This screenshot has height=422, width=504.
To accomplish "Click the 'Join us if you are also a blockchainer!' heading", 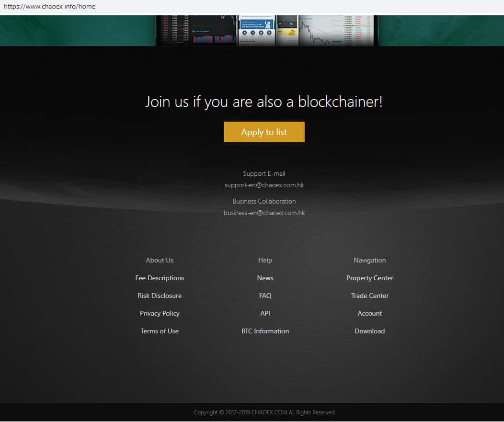I will tap(264, 102).
